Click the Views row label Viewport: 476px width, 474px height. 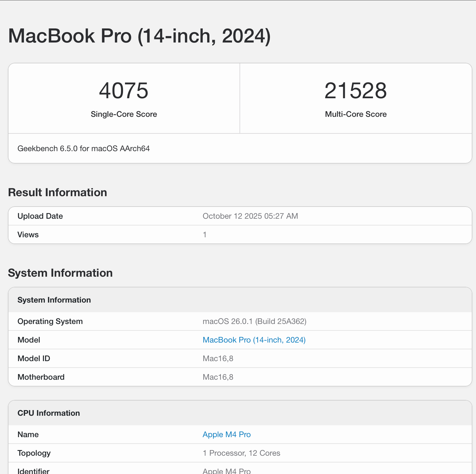28,234
